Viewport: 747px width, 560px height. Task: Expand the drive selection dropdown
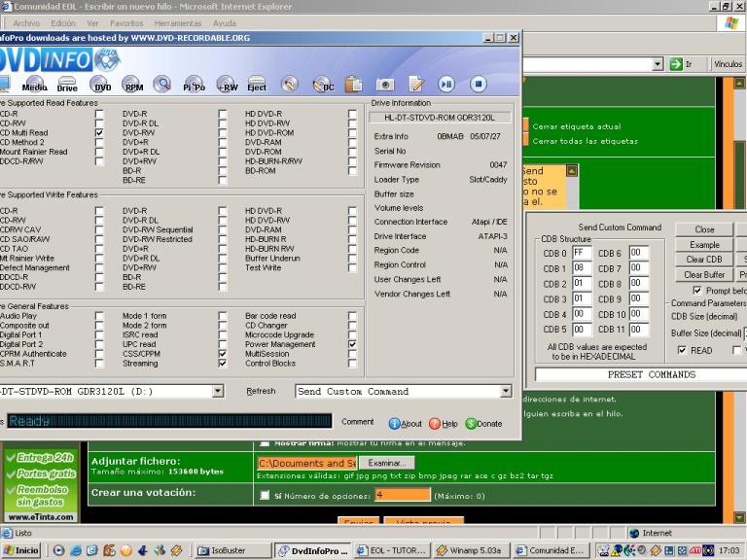point(218,391)
